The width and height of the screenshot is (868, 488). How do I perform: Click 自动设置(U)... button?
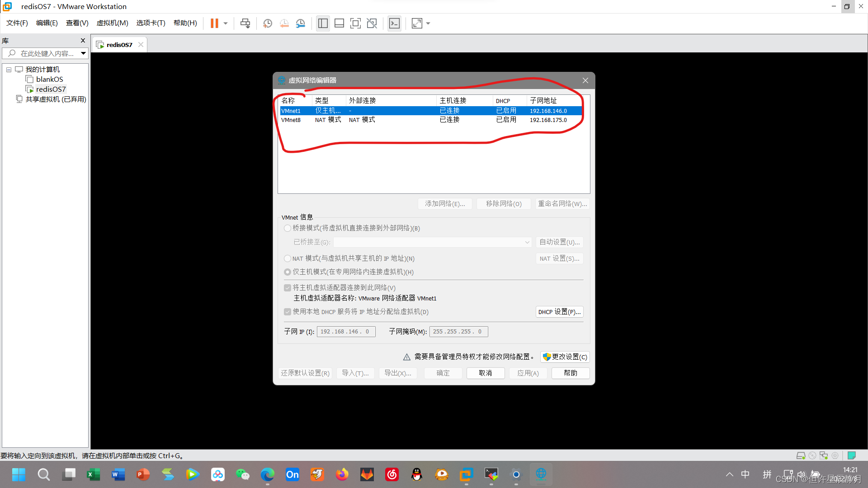(x=559, y=242)
